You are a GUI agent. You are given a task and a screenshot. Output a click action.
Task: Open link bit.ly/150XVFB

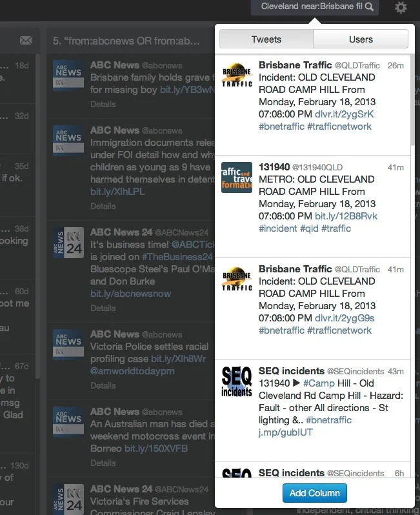(156, 449)
